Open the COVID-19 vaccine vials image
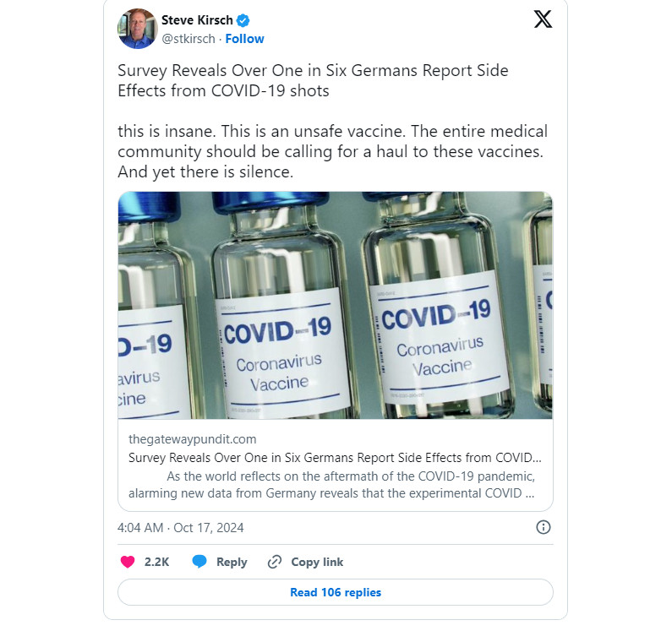672x631 pixels. point(335,305)
